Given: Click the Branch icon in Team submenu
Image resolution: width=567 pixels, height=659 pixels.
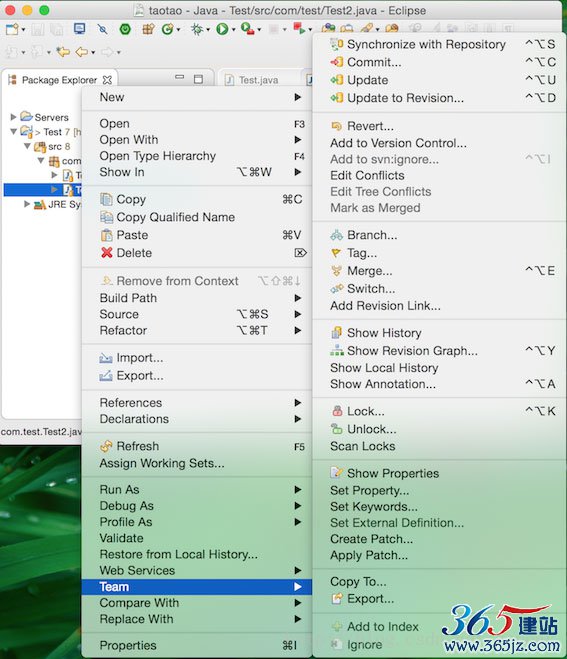Looking at the screenshot, I should (x=337, y=235).
